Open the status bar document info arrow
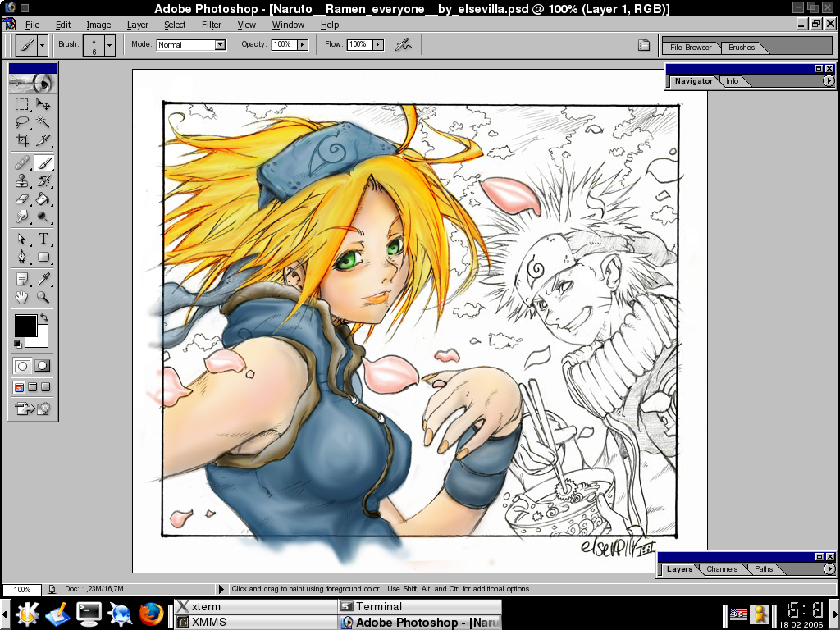 click(x=221, y=589)
